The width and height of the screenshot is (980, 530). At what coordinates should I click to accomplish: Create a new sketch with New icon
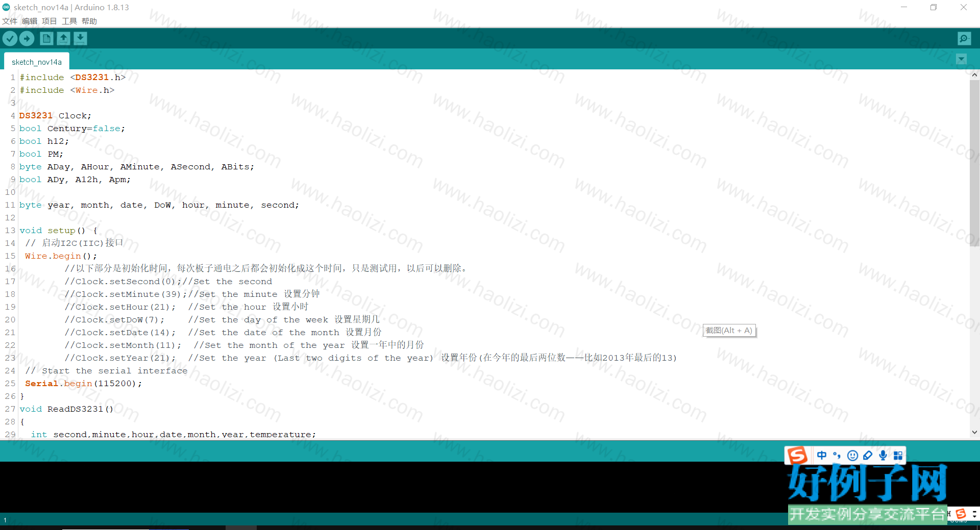click(x=46, y=39)
